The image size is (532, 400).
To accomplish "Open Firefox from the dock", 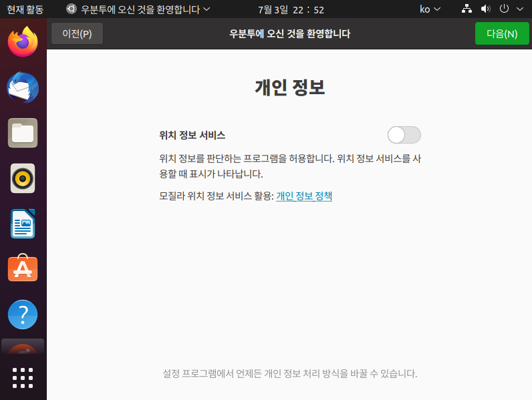I will coord(23,41).
